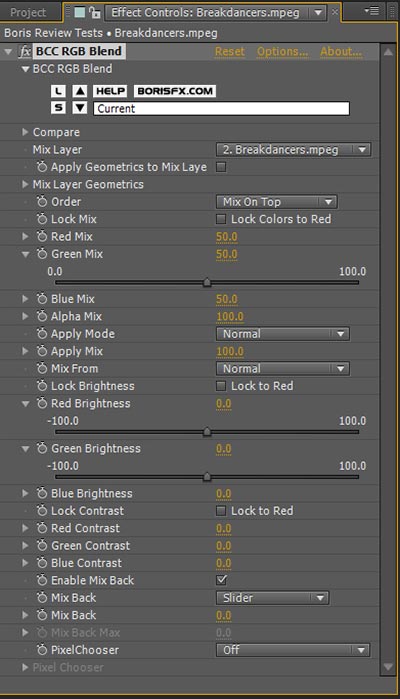Expand the Red Mix property
This screenshot has width=400, height=699.
click(x=25, y=237)
